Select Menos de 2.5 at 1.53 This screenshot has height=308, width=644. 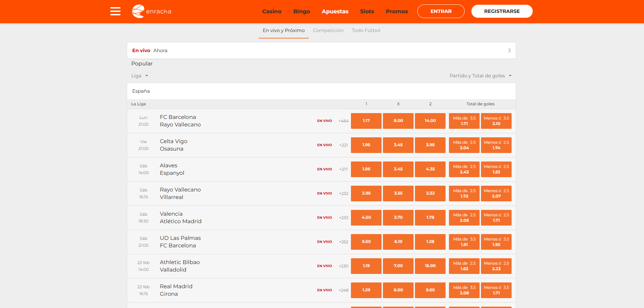(496, 169)
